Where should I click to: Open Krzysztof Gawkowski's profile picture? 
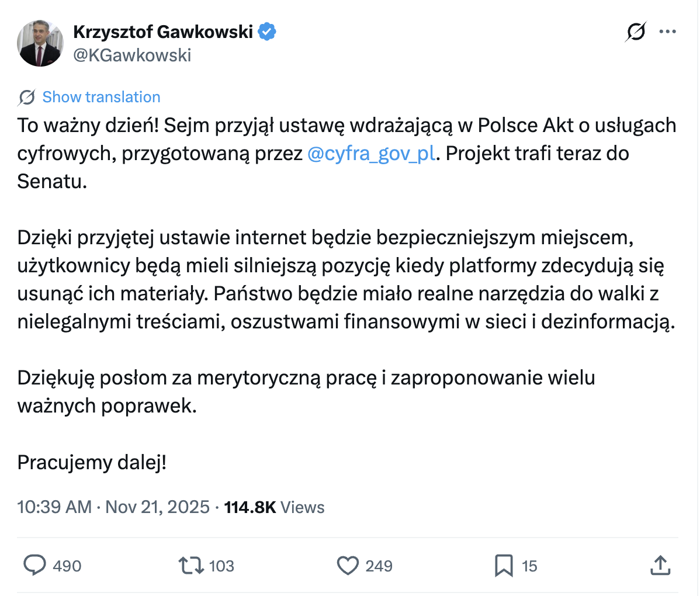[x=40, y=43]
